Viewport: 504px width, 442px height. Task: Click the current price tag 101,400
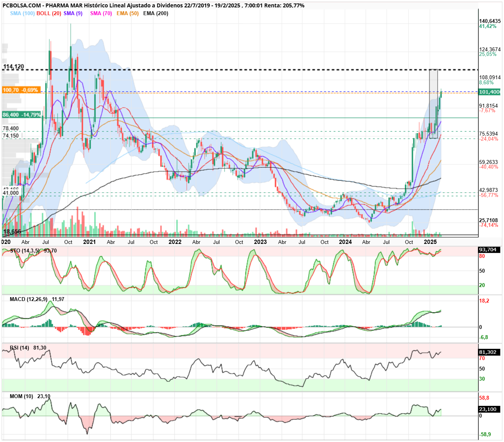pos(490,92)
